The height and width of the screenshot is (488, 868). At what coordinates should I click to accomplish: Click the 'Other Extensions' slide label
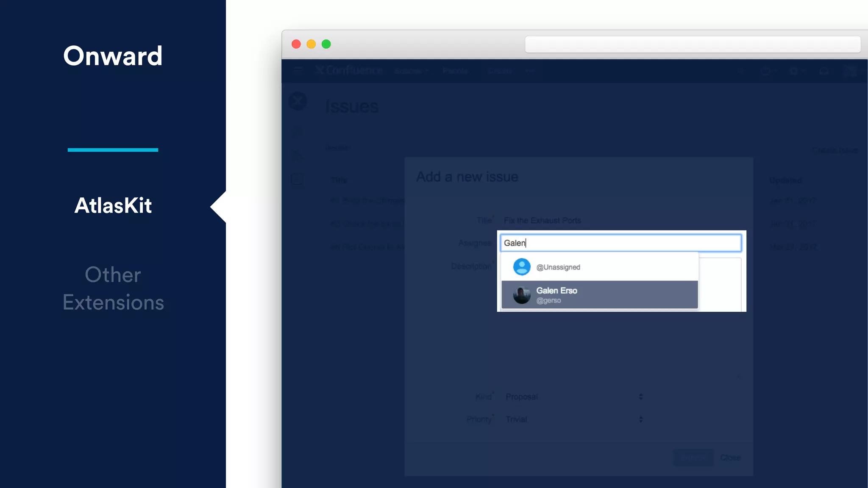113,288
